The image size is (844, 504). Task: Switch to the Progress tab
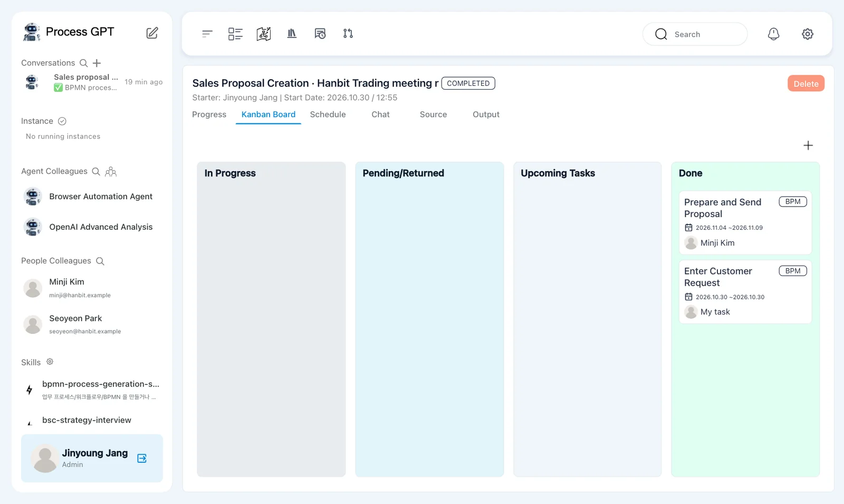pos(209,114)
